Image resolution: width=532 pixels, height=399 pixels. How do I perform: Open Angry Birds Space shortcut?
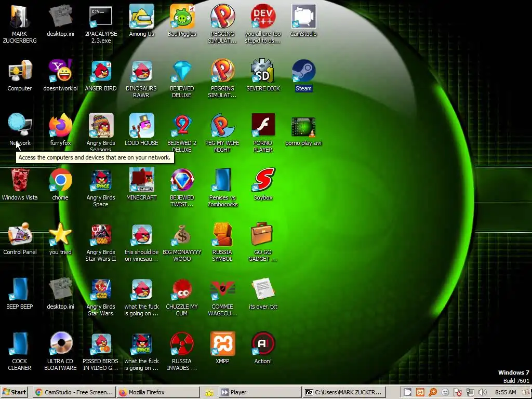(101, 180)
